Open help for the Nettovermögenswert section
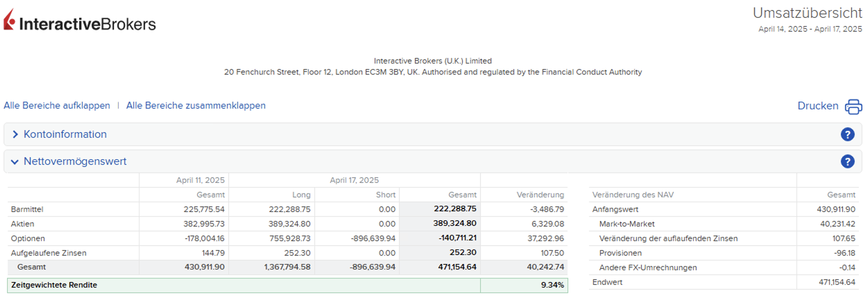The image size is (868, 297). pyautogui.click(x=847, y=161)
